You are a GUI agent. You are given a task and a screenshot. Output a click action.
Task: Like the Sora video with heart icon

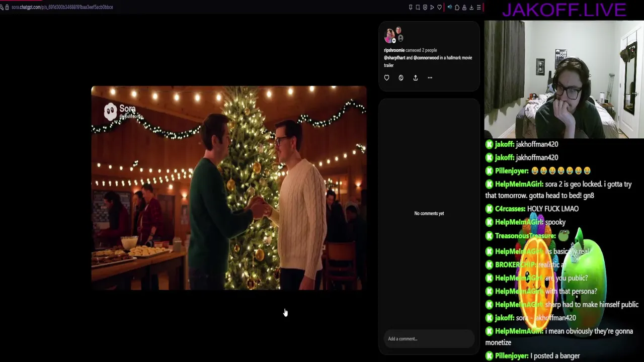tap(386, 77)
